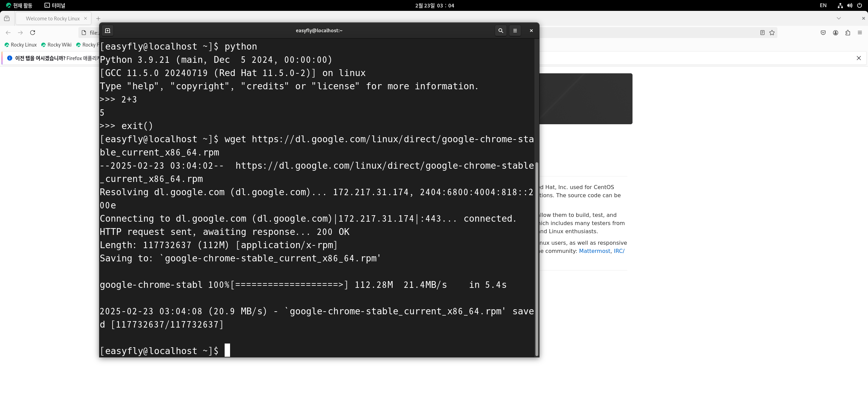The image size is (868, 407).
Task: Add a new Firefox tab
Action: [x=98, y=19]
